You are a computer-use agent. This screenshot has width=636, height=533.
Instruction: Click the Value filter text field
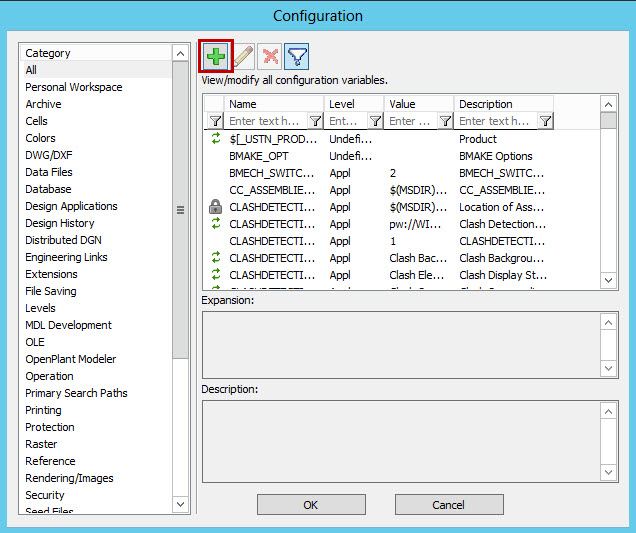point(411,121)
